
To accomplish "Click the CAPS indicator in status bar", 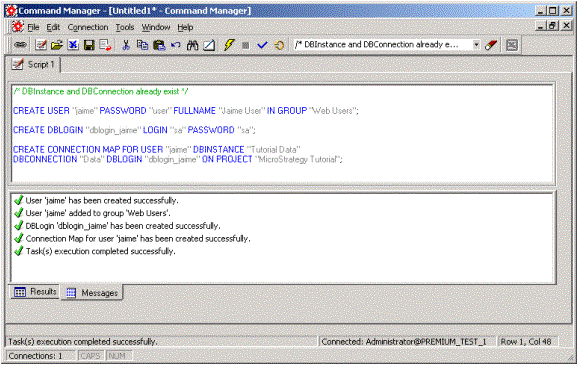I will pyautogui.click(x=90, y=356).
